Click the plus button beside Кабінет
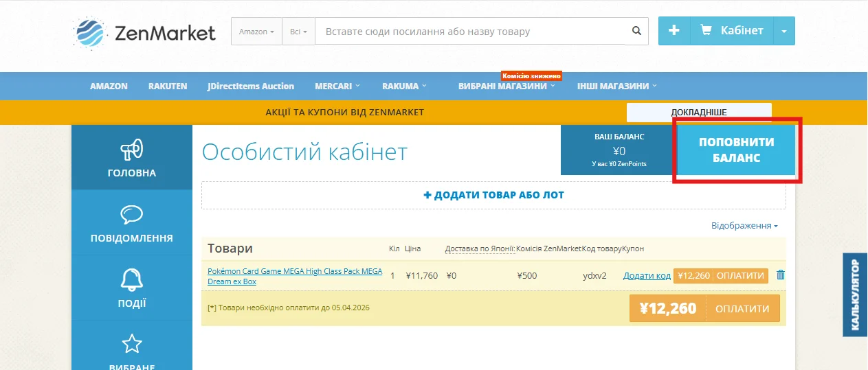This screenshot has height=370, width=868. pyautogui.click(x=674, y=31)
